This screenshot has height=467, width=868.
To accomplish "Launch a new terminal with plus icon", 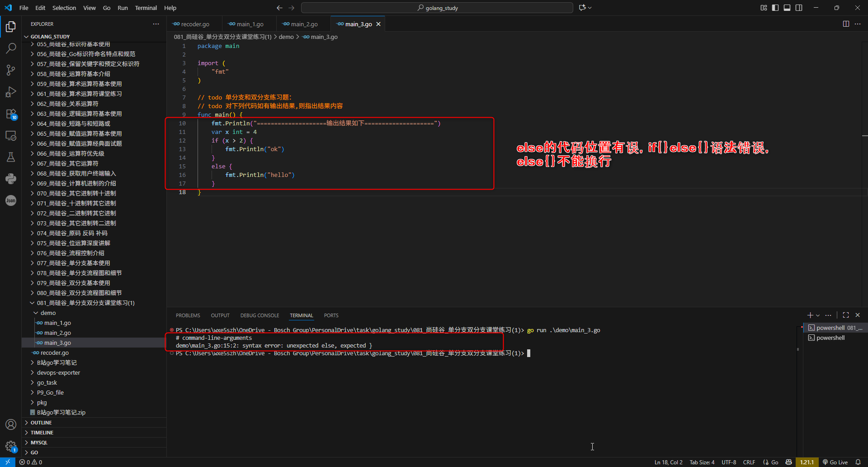I will click(810, 315).
